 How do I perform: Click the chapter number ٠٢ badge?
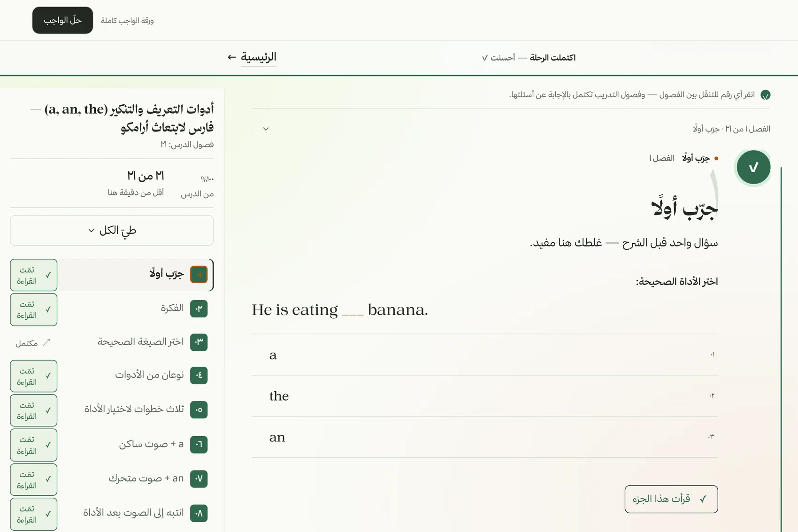pyautogui.click(x=199, y=308)
